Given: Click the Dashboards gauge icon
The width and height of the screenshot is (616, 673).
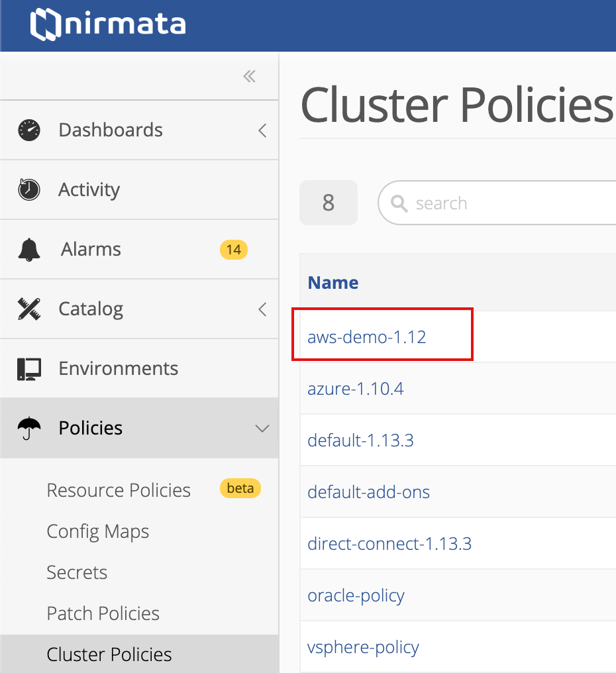Looking at the screenshot, I should click(29, 130).
